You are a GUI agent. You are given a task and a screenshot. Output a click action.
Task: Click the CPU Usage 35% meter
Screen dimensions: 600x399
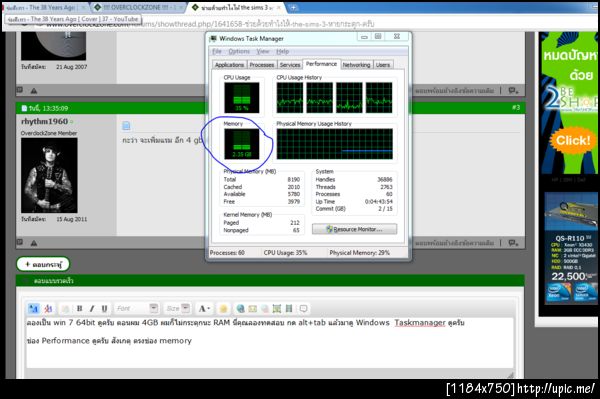pyautogui.click(x=241, y=98)
